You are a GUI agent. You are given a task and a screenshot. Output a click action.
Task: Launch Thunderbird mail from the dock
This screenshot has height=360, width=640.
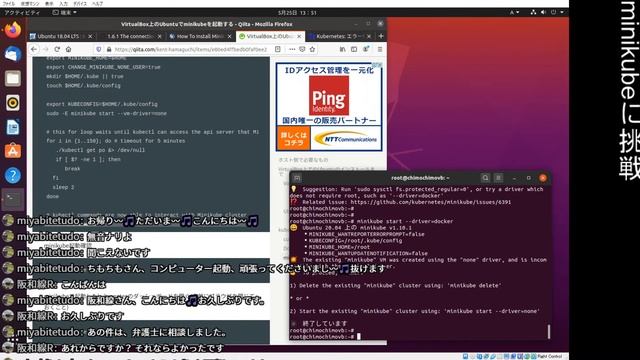click(x=13, y=54)
